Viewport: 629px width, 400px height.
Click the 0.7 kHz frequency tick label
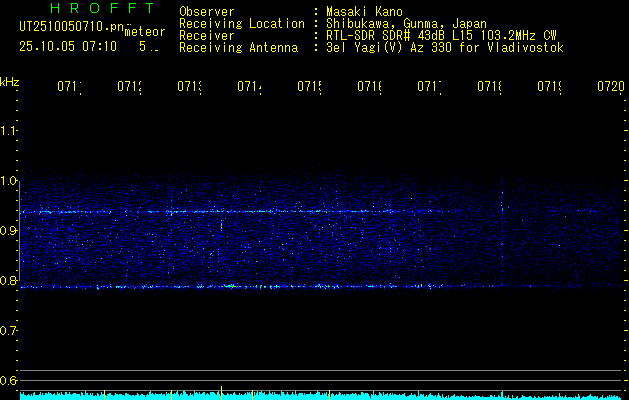(x=8, y=330)
